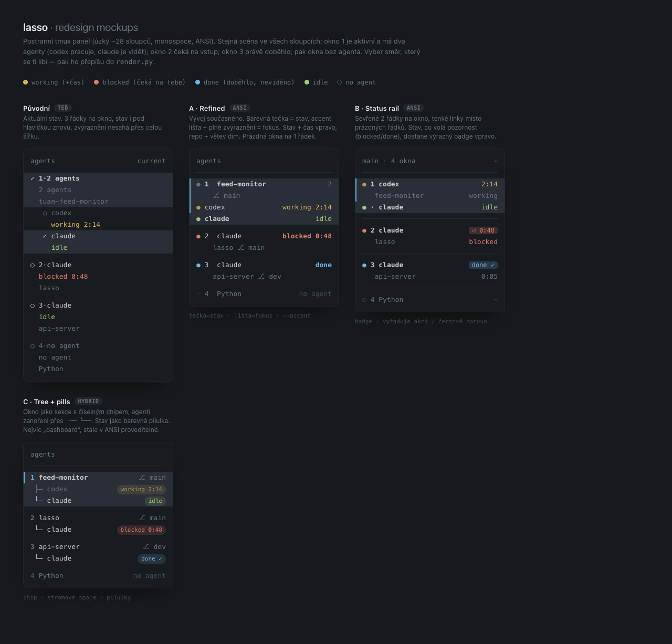This screenshot has height=644, width=672.
Task: Click the circle before 3·claude in Původní
Action: (x=33, y=305)
